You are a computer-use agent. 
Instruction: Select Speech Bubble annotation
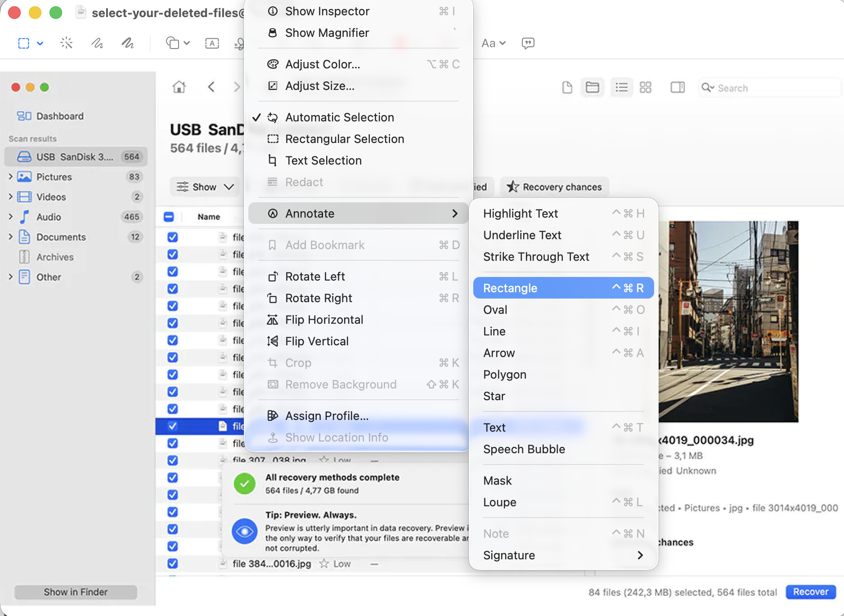point(563,449)
